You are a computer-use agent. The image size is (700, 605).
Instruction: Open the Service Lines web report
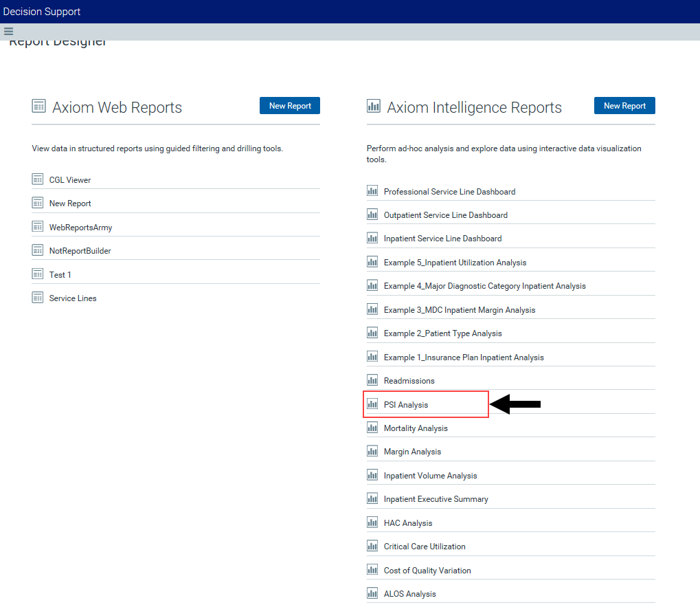[73, 298]
